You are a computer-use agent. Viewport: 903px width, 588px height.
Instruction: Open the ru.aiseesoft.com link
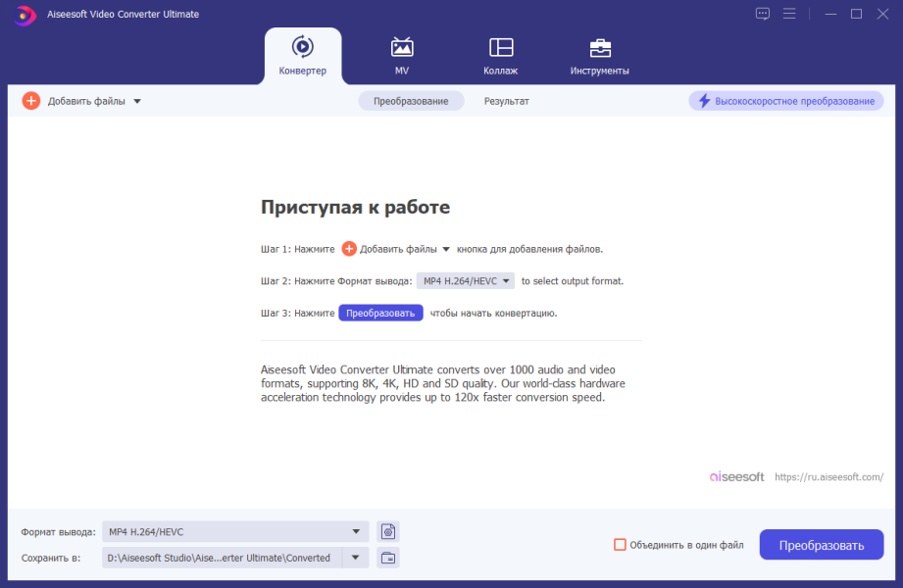pyautogui.click(x=828, y=477)
